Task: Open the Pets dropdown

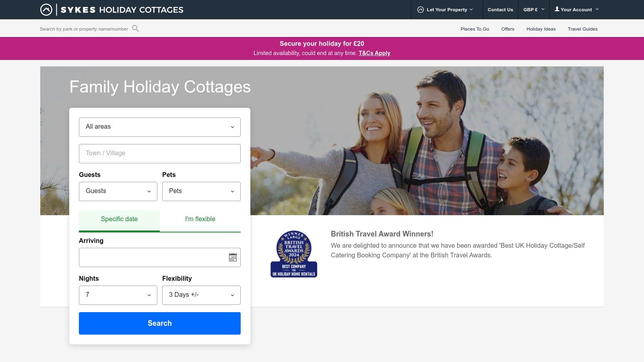Action: pyautogui.click(x=201, y=191)
